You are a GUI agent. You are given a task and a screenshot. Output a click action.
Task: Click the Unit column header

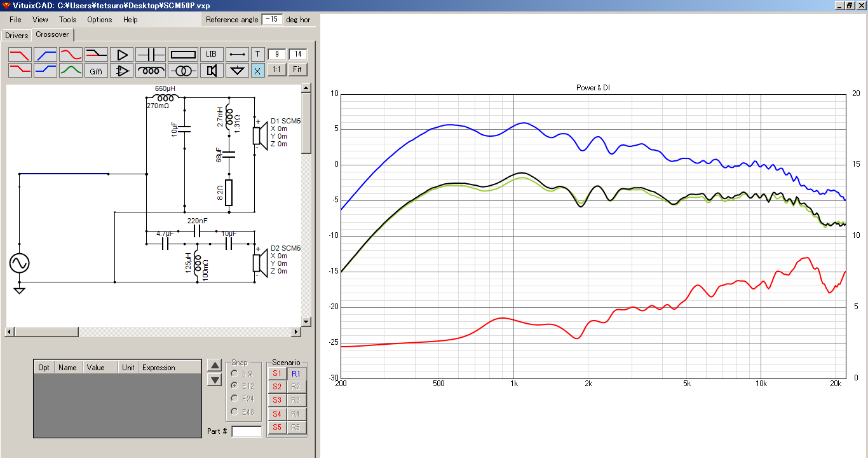(129, 367)
